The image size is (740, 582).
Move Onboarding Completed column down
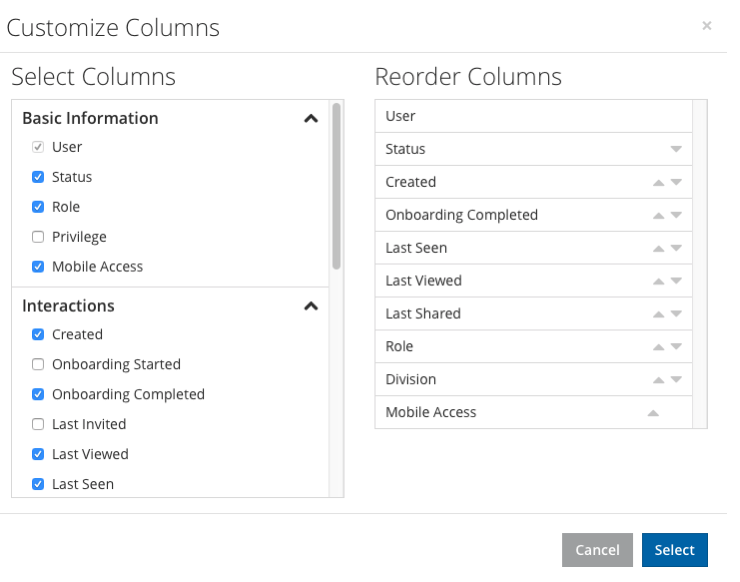pyautogui.click(x=676, y=215)
